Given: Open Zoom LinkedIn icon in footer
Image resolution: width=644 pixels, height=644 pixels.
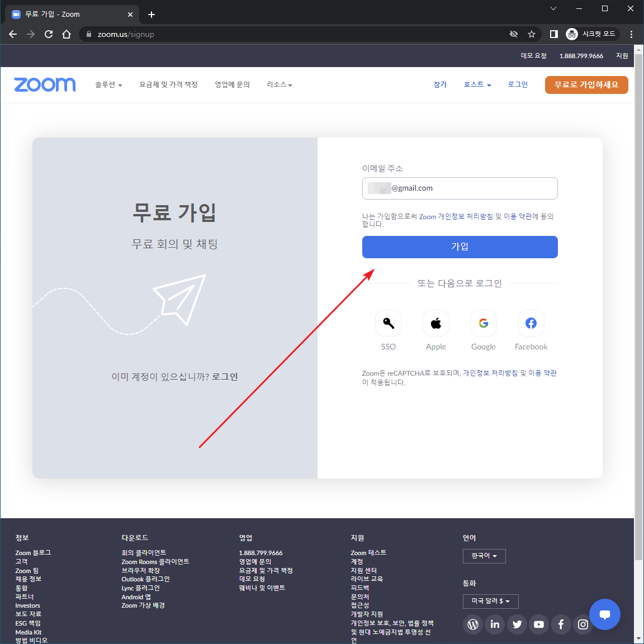Looking at the screenshot, I should 495,624.
